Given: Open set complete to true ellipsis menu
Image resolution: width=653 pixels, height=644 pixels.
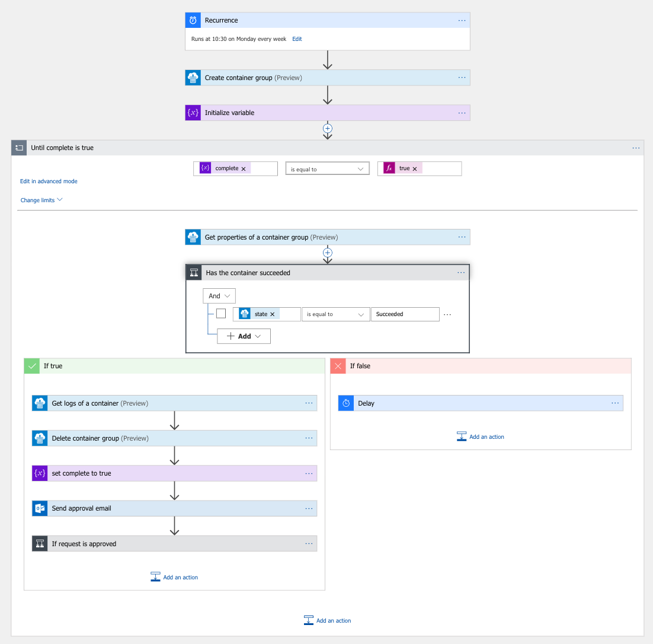Looking at the screenshot, I should tap(309, 473).
